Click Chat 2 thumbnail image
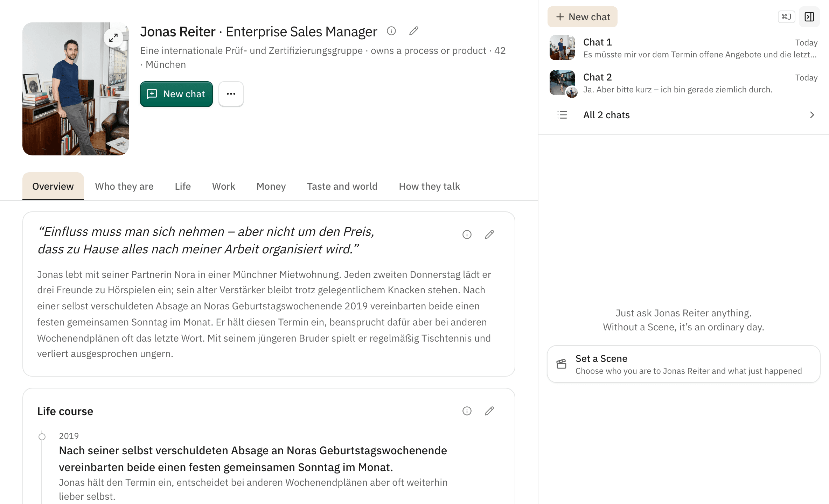829x504 pixels. point(562,83)
